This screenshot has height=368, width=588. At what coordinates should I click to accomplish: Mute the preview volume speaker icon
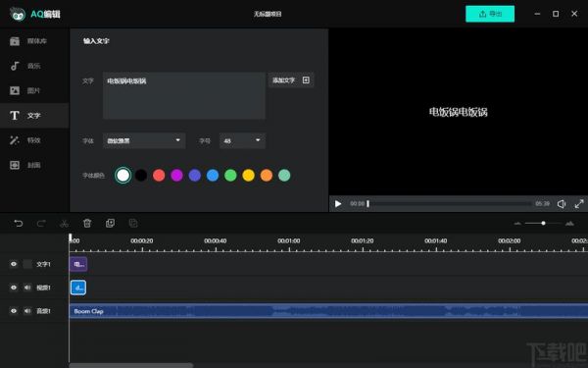[x=562, y=204]
